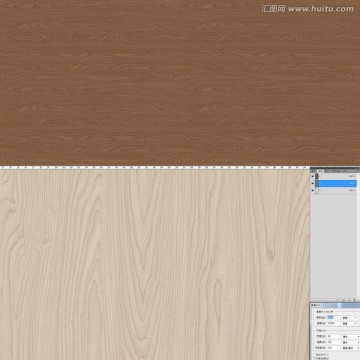Click the resolution value input field

tap(334, 348)
